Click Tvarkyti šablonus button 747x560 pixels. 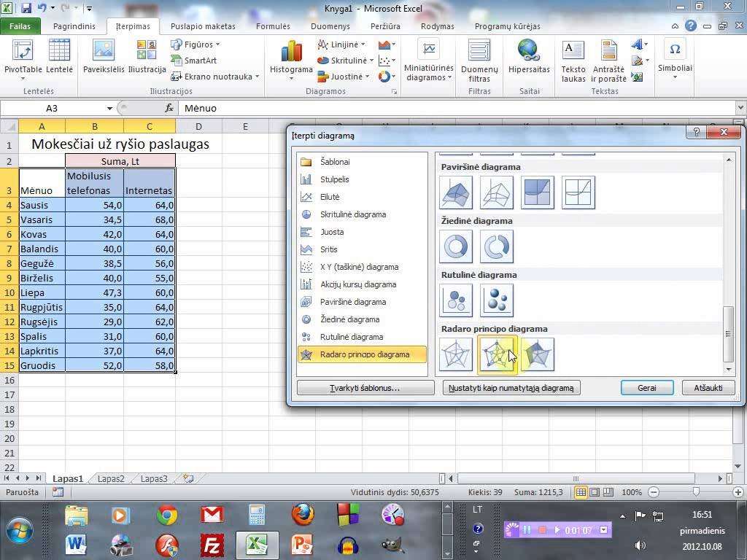click(365, 388)
